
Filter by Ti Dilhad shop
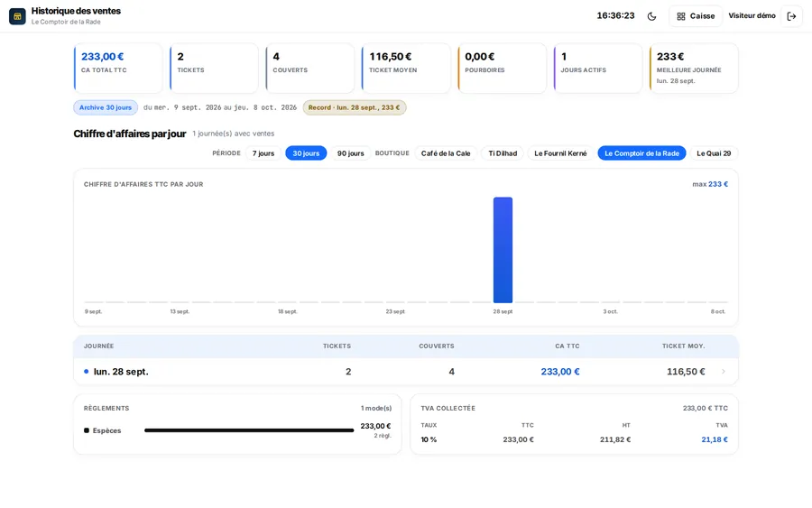pos(503,153)
